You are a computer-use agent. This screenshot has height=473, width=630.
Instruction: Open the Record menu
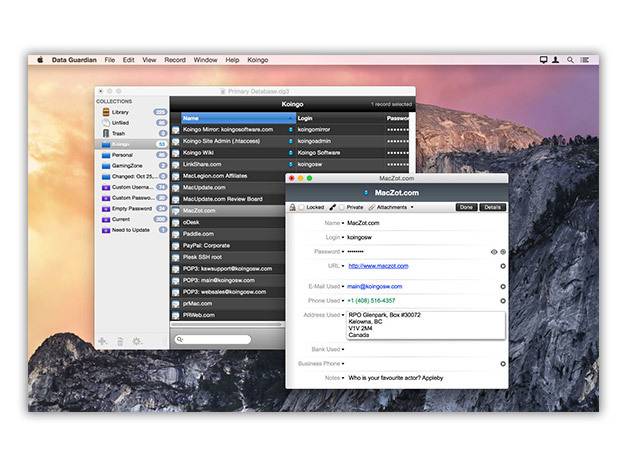coord(174,60)
